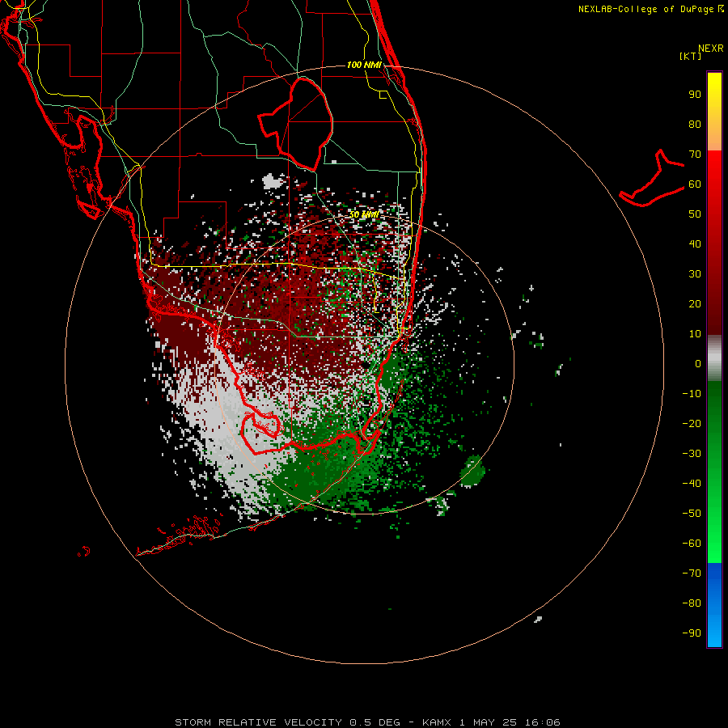Click the NEXR label above the color scale
Screen dimensions: 728x728
click(x=710, y=49)
